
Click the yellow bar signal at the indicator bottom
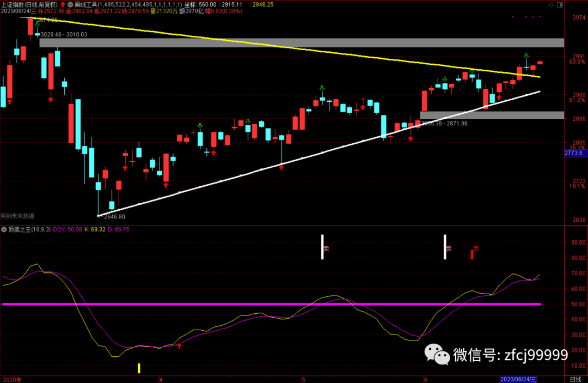click(139, 368)
